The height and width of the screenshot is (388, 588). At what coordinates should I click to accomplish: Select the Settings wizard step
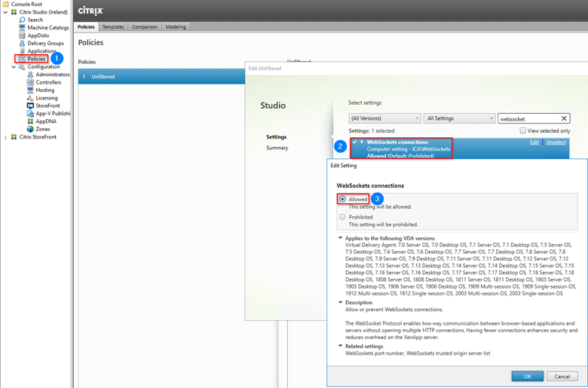(x=277, y=137)
